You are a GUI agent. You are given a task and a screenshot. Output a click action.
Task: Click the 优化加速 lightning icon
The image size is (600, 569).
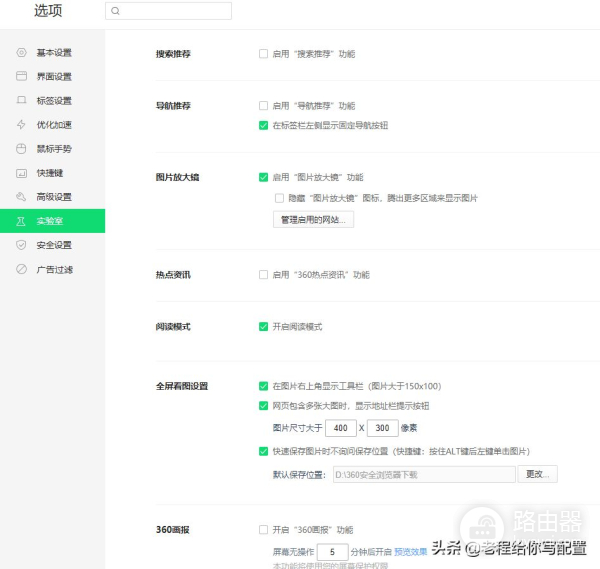pos(21,124)
